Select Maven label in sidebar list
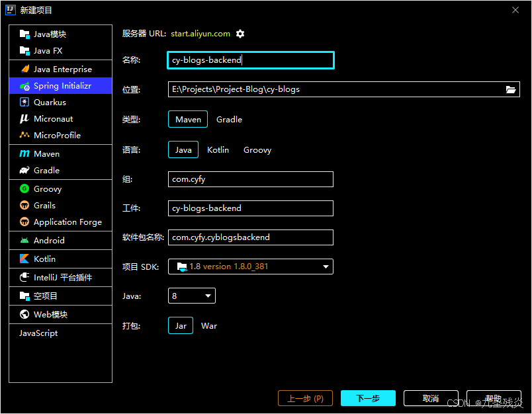This screenshot has width=532, height=414. click(x=46, y=153)
